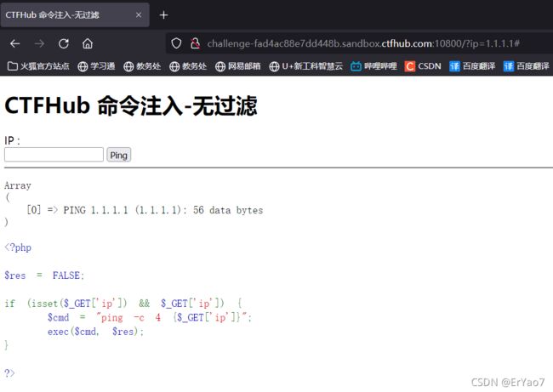Click the forward navigation arrow

(x=39, y=43)
